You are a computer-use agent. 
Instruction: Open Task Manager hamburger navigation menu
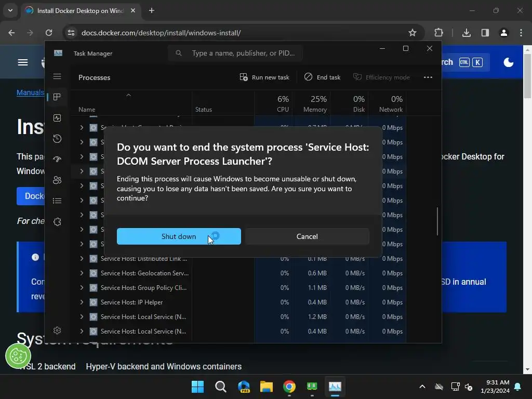click(x=57, y=77)
